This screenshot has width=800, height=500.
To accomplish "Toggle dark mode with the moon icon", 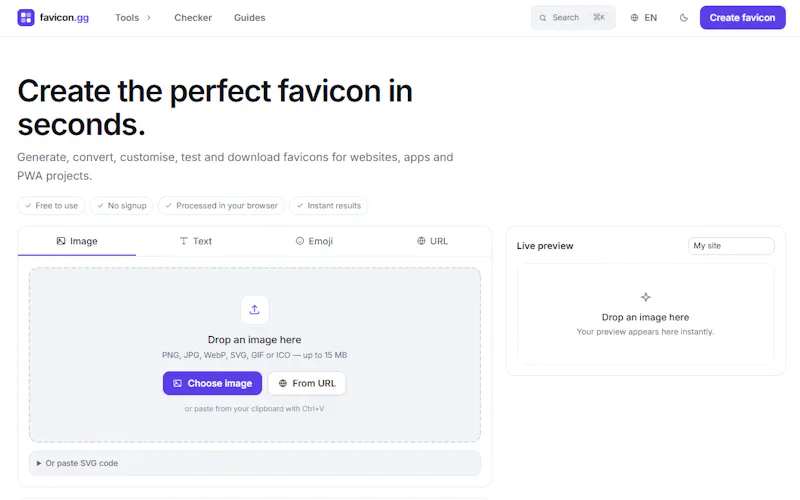I will pyautogui.click(x=684, y=18).
